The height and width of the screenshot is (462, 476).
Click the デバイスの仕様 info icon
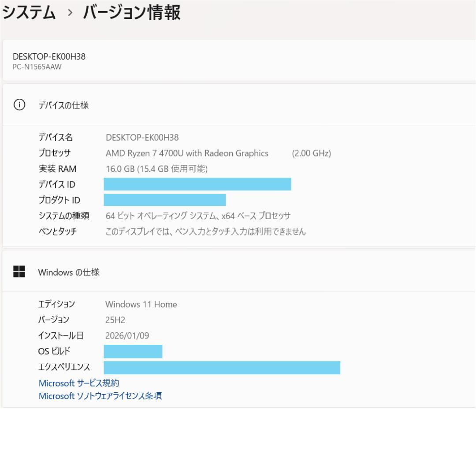(x=19, y=104)
